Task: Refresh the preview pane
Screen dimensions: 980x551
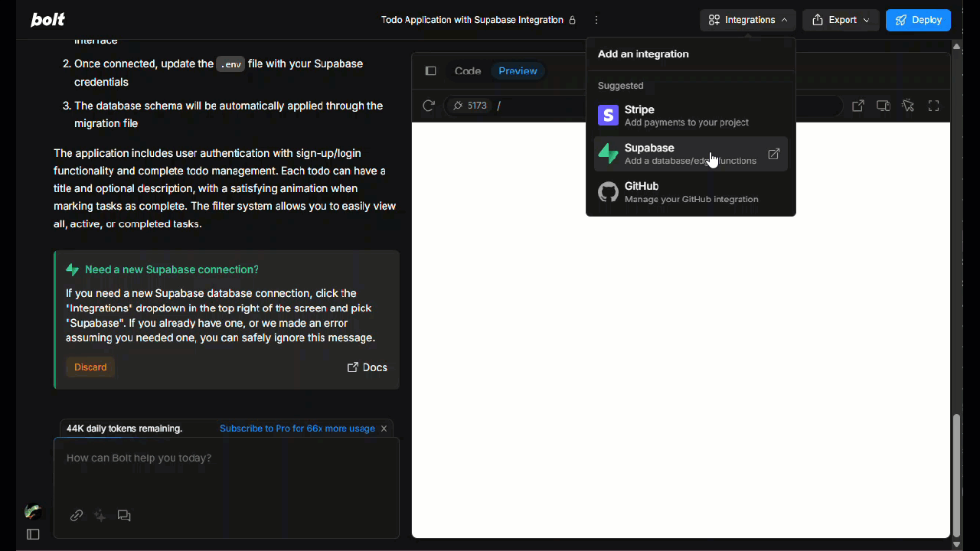Action: [429, 106]
